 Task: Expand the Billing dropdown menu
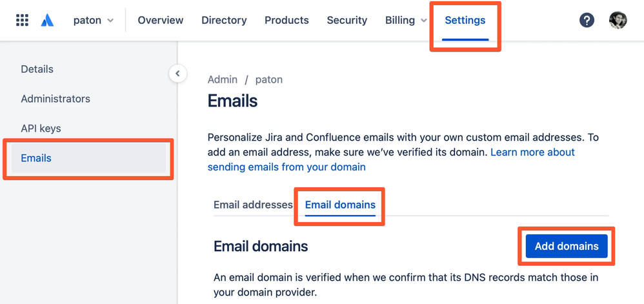point(406,20)
